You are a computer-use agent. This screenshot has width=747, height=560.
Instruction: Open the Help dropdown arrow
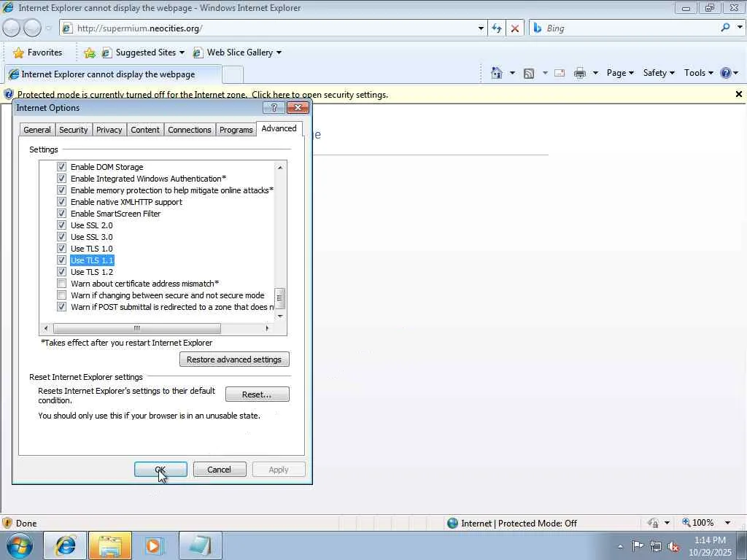tap(736, 73)
